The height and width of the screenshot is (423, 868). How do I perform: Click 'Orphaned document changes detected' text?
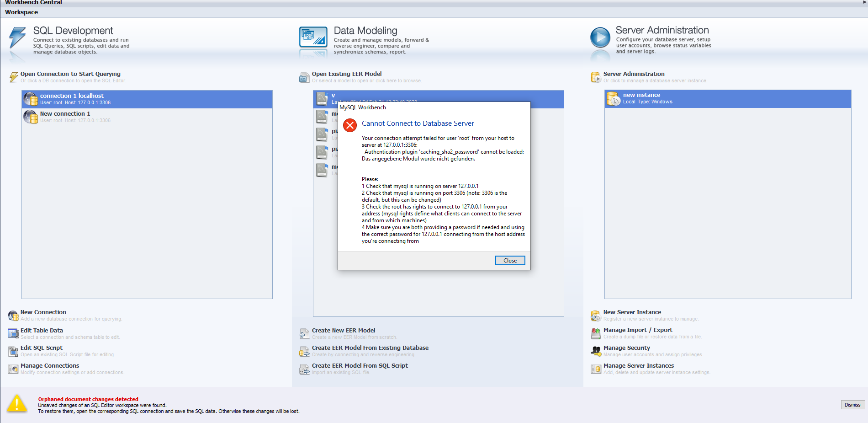(88, 399)
